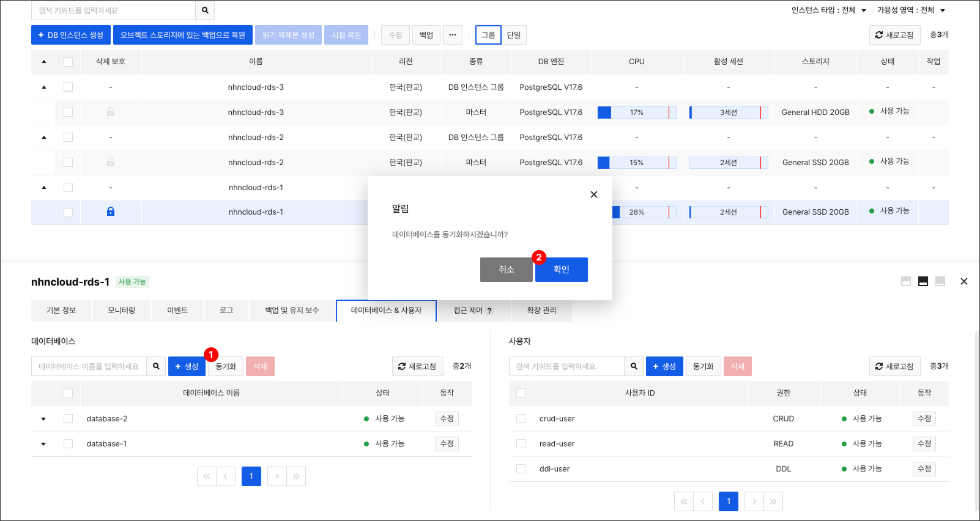Click top 새로고침 refresh button
Image resolution: width=980 pixels, height=521 pixels.
tap(894, 35)
